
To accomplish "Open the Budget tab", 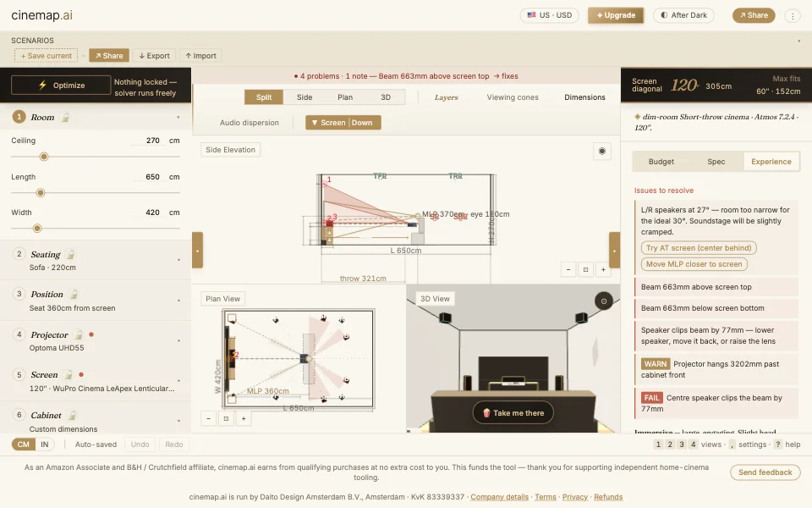I will pos(661,162).
